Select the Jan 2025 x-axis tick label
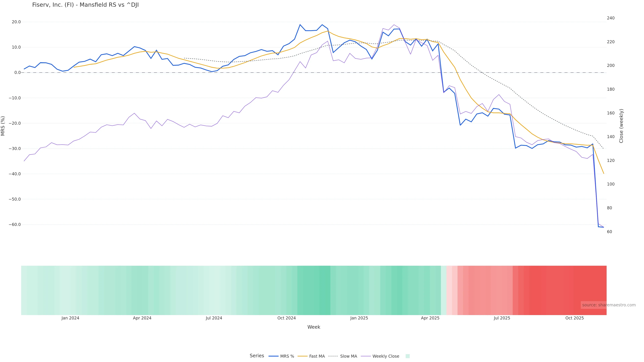Viewport: 644px width, 362px height. 359,318
